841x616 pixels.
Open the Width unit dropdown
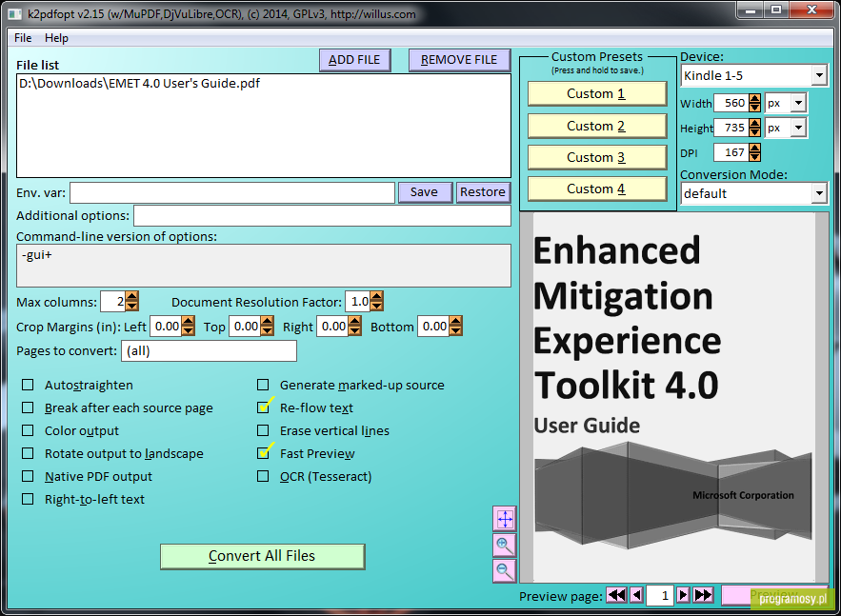(x=799, y=103)
